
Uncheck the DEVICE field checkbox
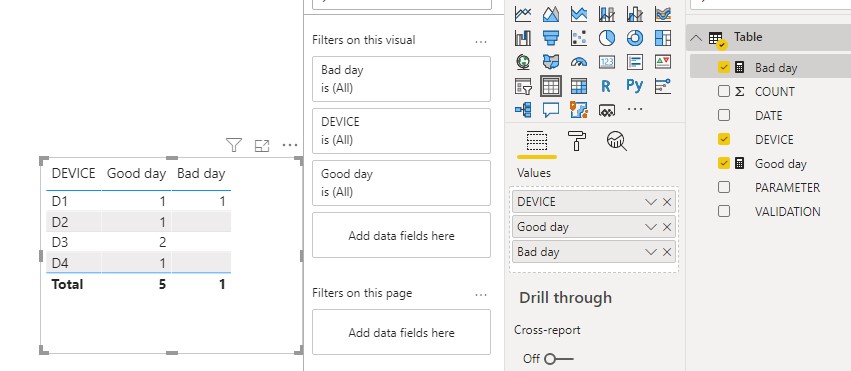723,139
